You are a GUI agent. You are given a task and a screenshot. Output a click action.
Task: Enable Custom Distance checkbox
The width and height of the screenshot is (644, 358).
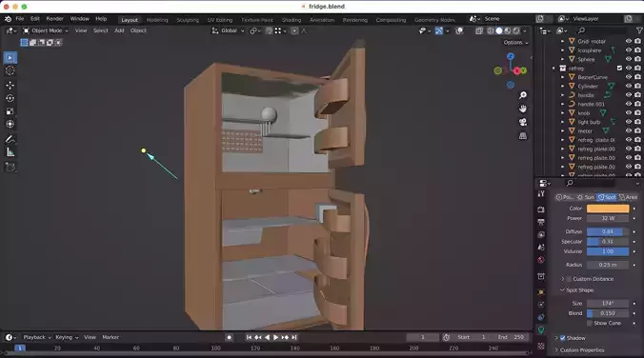click(x=569, y=279)
